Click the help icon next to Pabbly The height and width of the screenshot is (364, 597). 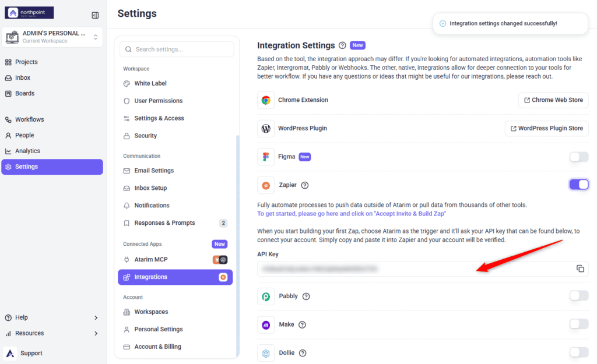[x=305, y=296]
